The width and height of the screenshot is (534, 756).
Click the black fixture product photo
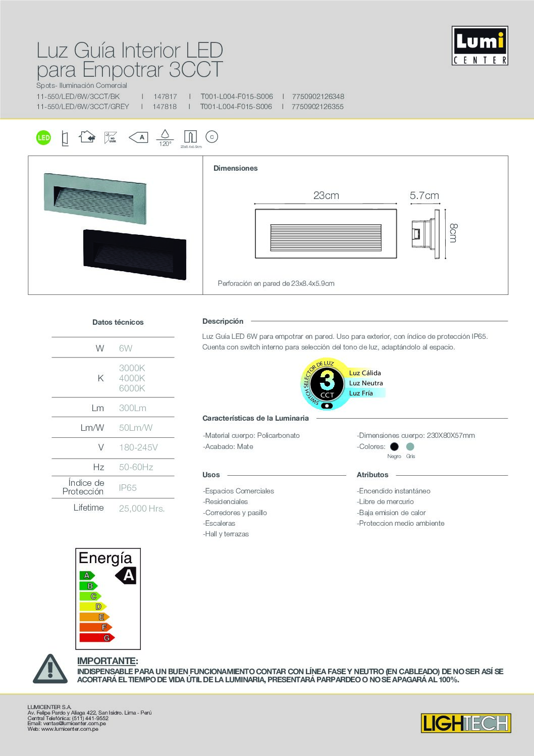click(x=135, y=254)
